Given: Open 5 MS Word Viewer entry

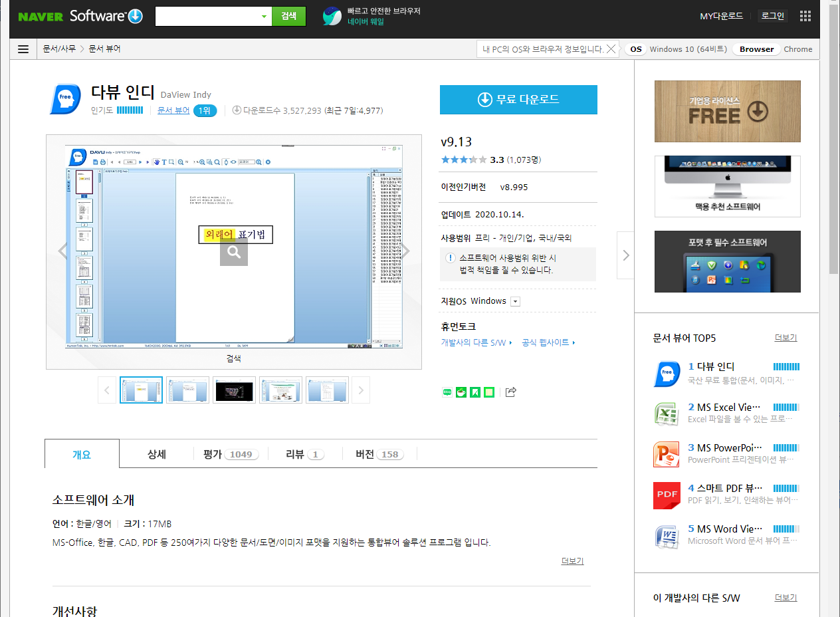Looking at the screenshot, I should [x=725, y=529].
